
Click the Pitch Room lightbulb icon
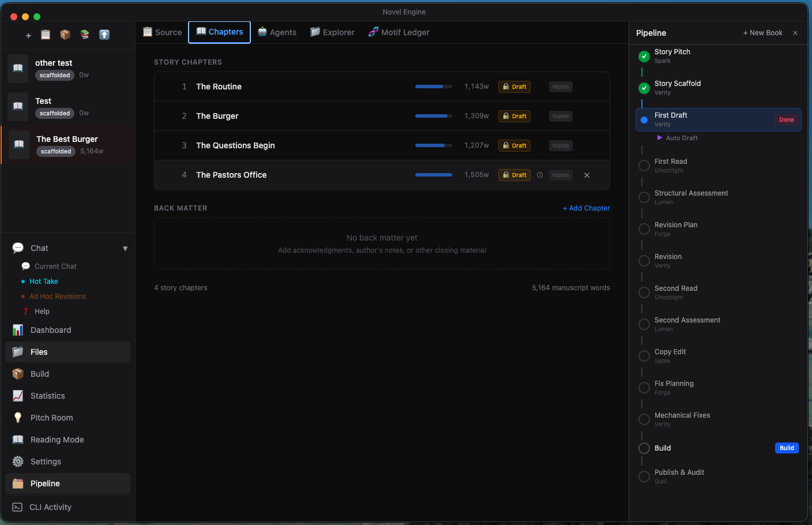18,418
